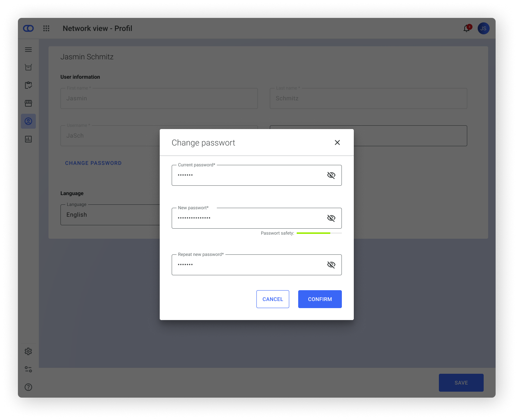The image size is (518, 420).
Task: Open the JS avatar account menu
Action: tap(483, 28)
